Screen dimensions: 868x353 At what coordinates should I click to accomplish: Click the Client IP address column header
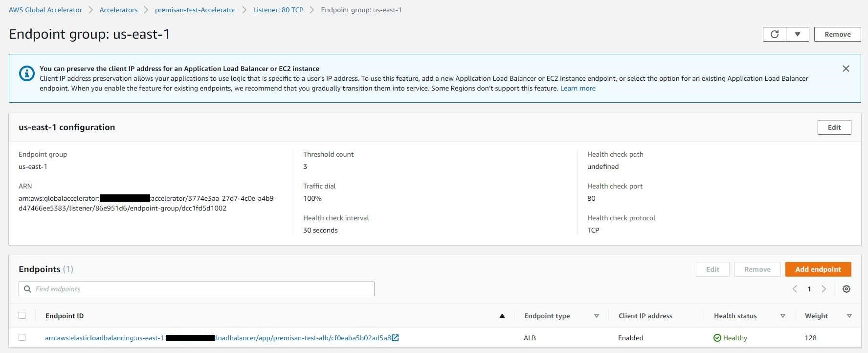tap(645, 316)
